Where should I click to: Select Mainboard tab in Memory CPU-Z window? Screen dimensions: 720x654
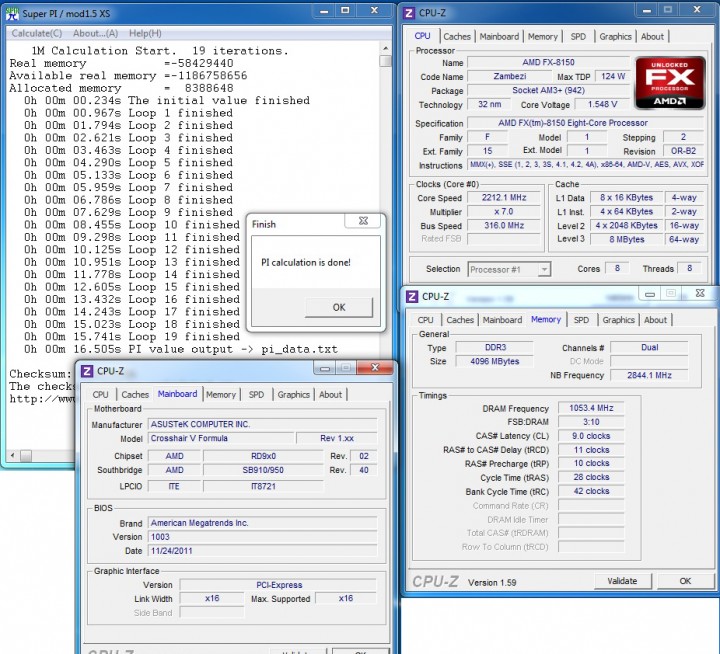(x=502, y=320)
